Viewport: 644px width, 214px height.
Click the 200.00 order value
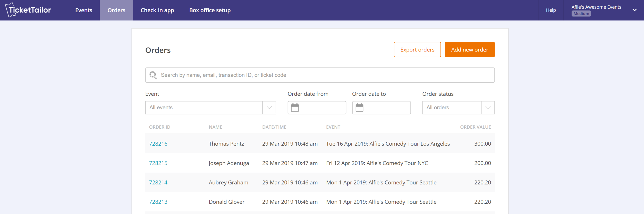click(x=482, y=163)
